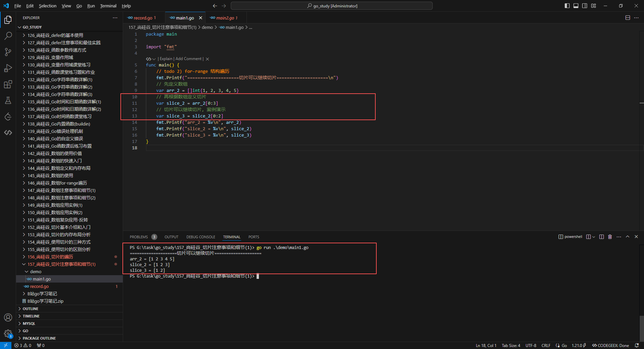Split the editor right
This screenshot has height=349, width=644.
[628, 18]
